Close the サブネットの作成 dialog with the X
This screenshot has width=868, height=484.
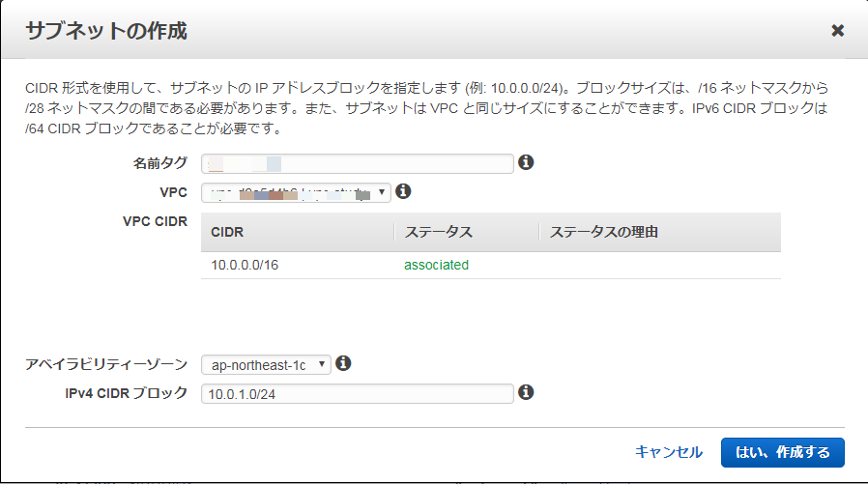point(837,31)
